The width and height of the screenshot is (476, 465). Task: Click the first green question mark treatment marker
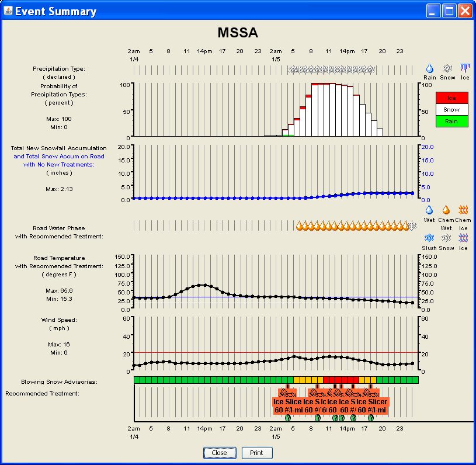[287, 417]
